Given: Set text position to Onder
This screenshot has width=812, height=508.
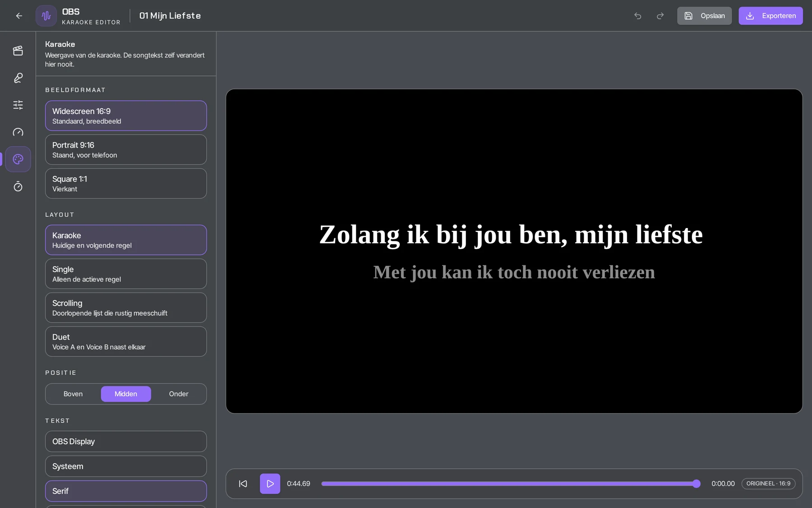Looking at the screenshot, I should coord(179,394).
